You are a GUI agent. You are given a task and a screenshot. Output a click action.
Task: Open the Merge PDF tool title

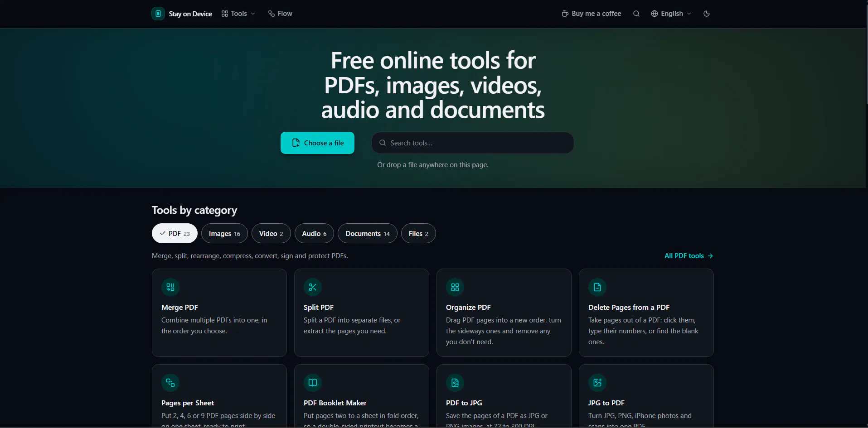point(179,307)
